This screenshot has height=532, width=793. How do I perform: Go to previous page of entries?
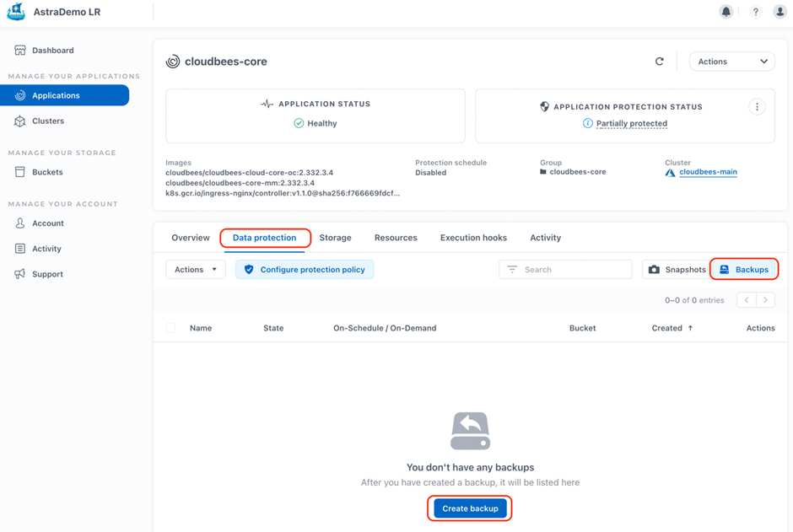click(x=747, y=300)
